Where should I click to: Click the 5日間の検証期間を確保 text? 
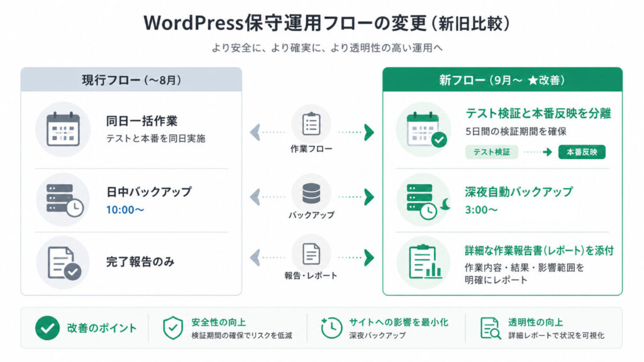pos(516,131)
